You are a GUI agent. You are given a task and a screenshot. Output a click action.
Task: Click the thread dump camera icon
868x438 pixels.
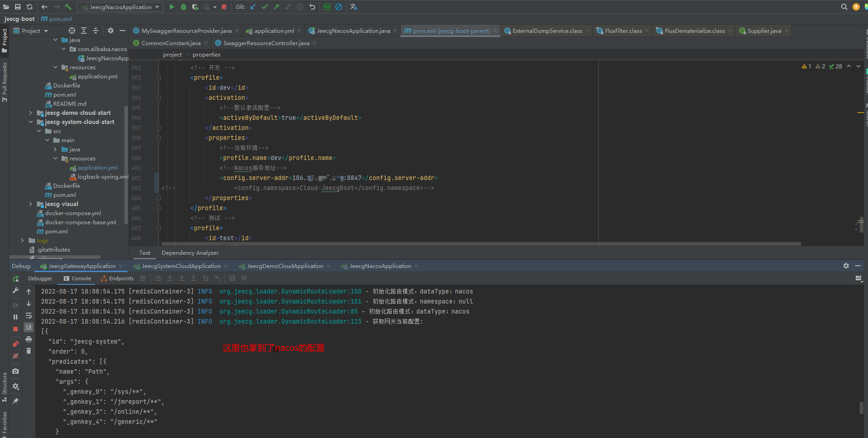pyautogui.click(x=15, y=371)
